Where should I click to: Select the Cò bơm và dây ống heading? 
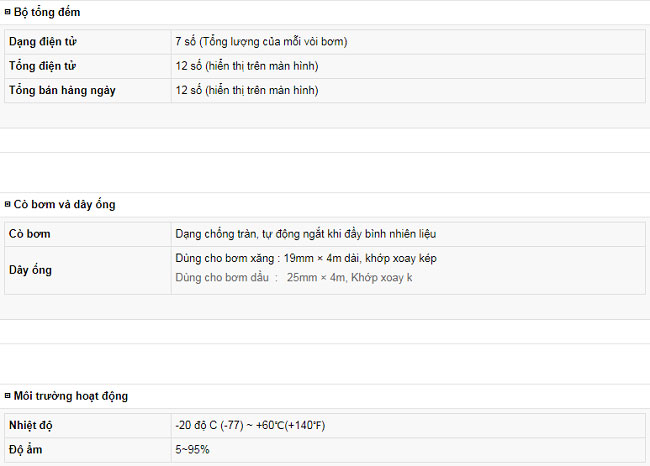[64, 204]
